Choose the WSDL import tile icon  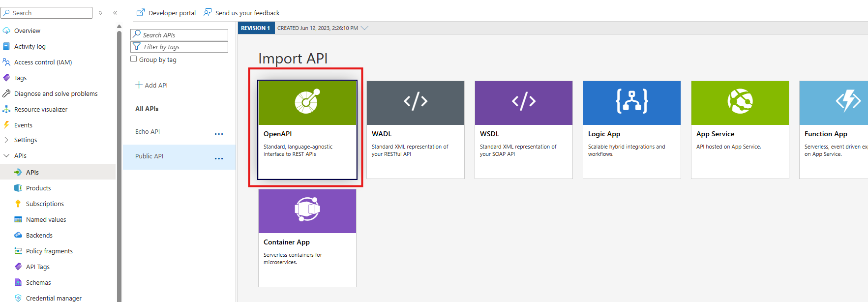coord(523,102)
